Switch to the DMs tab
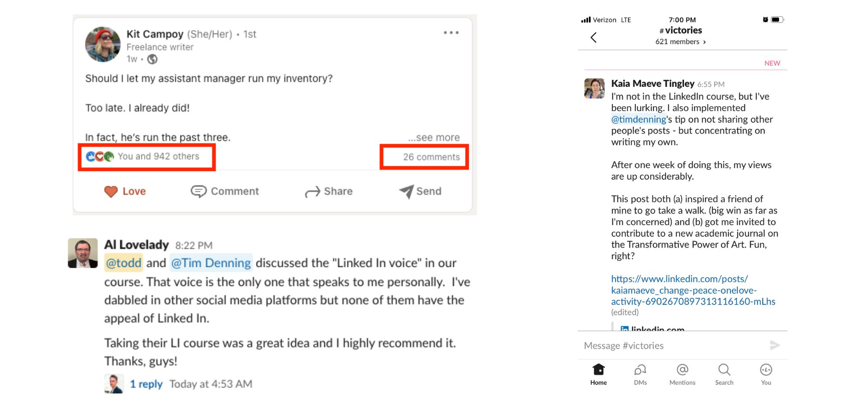The image size is (868, 401). tap(640, 375)
